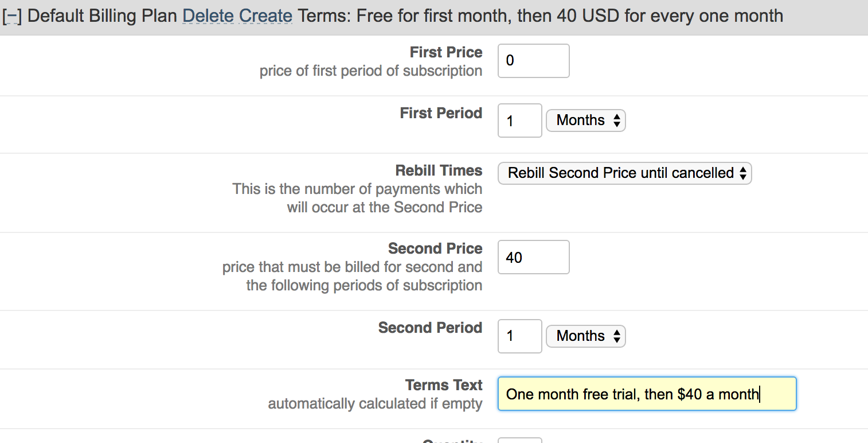
Task: Open the First Period Months dropdown
Action: tap(585, 121)
